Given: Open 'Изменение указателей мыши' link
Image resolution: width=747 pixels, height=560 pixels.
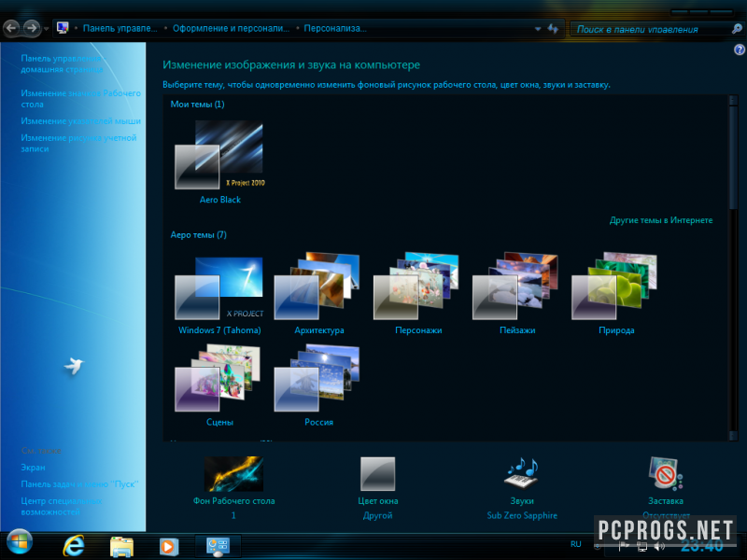Looking at the screenshot, I should point(80,121).
